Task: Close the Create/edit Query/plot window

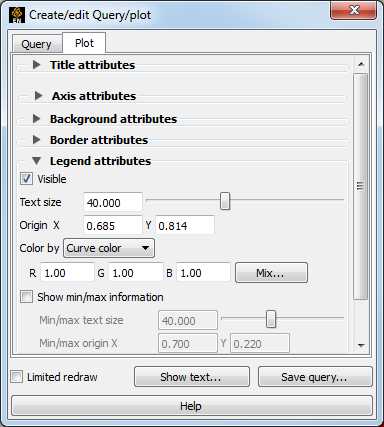Action: tap(353, 10)
